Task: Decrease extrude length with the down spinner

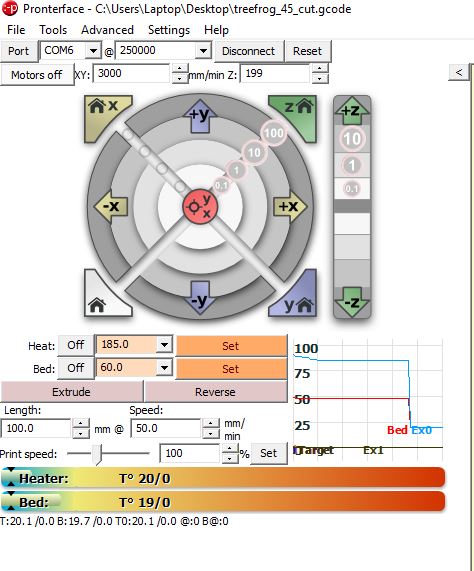Action: tap(81, 433)
